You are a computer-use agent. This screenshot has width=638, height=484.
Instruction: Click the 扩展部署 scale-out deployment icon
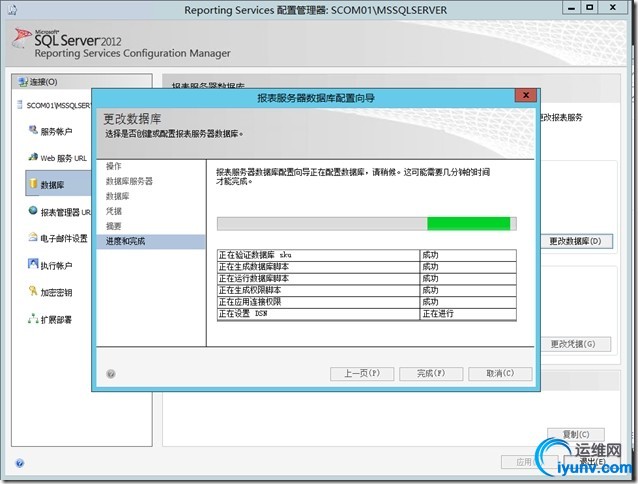coord(33,318)
